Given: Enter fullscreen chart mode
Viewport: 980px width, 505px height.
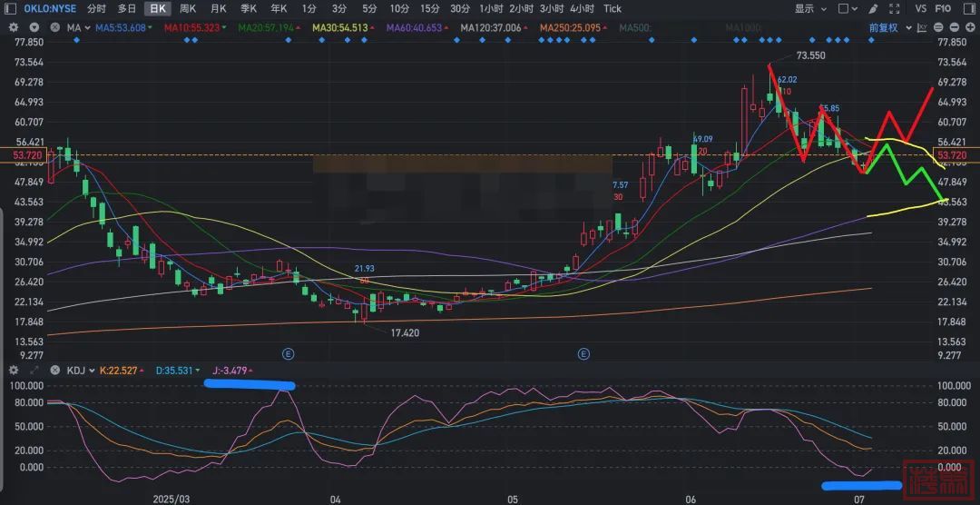Looking at the screenshot, I should coord(896,8).
